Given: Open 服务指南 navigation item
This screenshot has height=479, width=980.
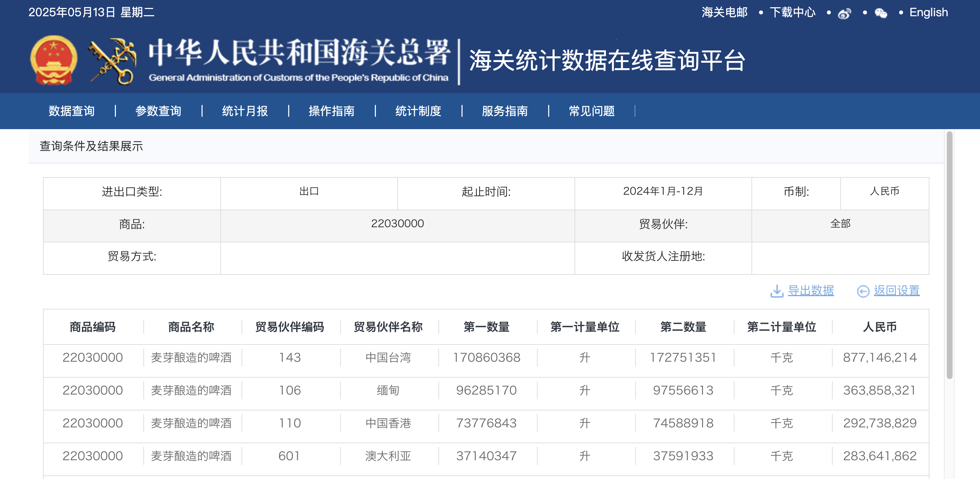Looking at the screenshot, I should click(x=505, y=111).
